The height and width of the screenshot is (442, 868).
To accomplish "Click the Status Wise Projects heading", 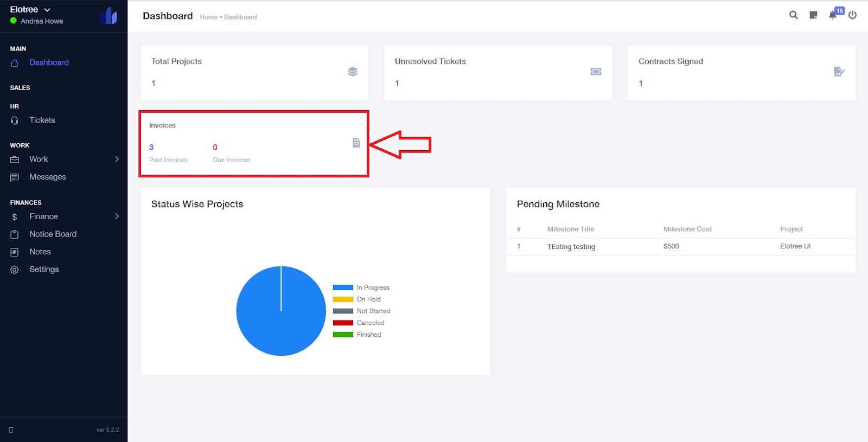I will coord(197,204).
